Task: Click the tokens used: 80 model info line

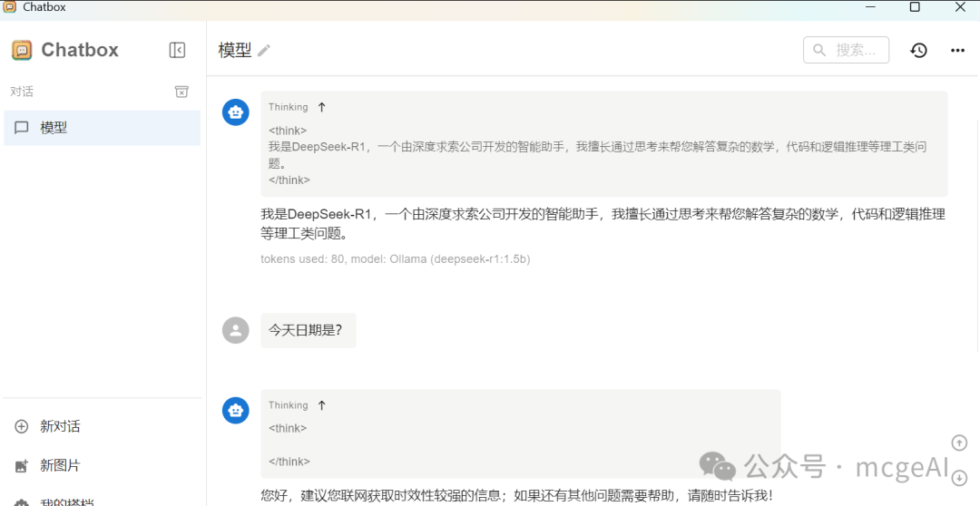Action: click(x=396, y=258)
